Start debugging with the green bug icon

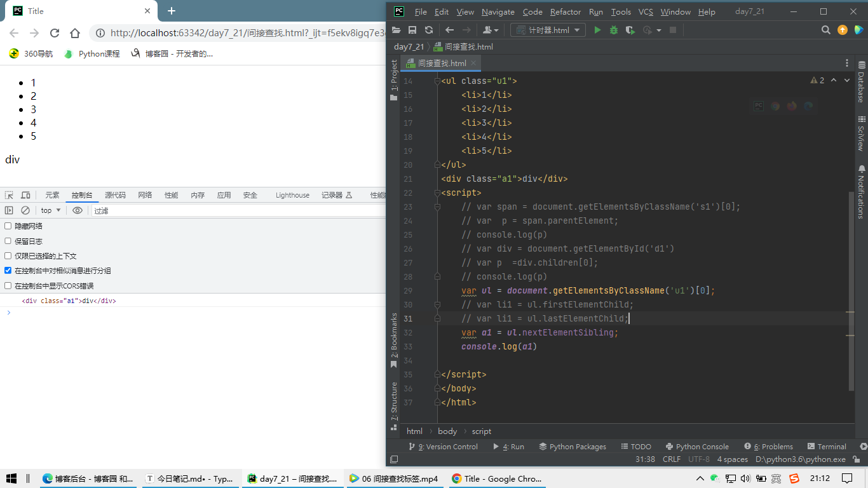(614, 30)
